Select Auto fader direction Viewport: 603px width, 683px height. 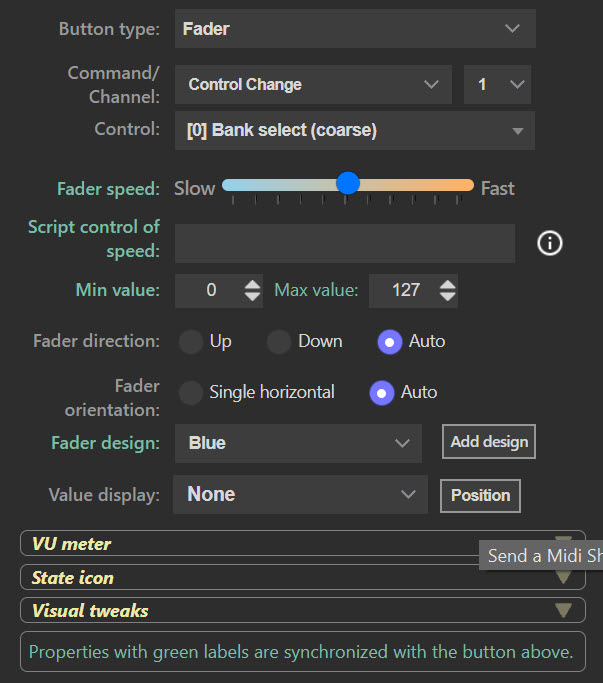coord(390,342)
